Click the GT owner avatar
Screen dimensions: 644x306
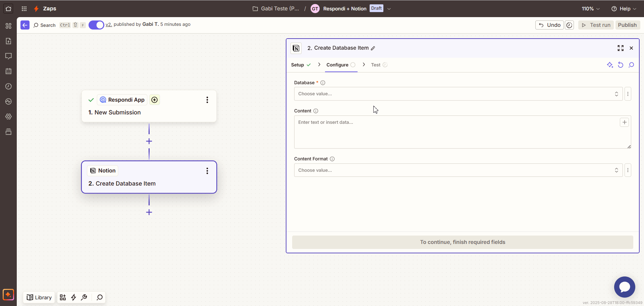[x=315, y=9]
